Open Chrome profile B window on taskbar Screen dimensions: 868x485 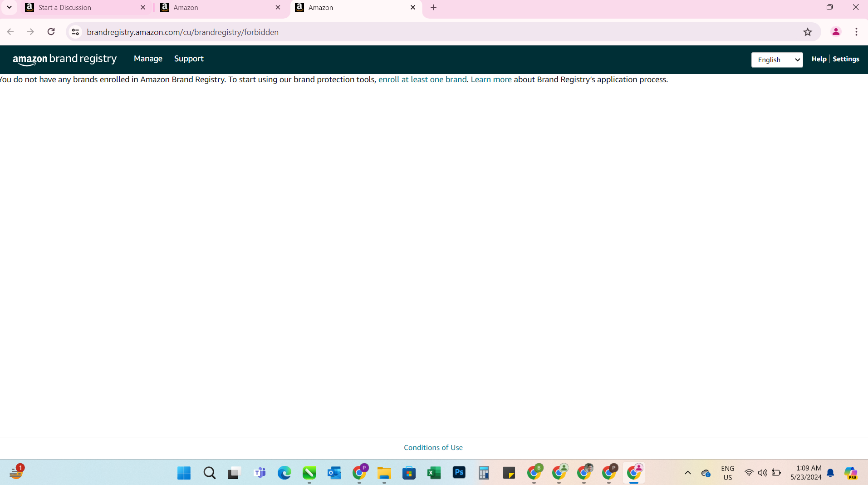pyautogui.click(x=535, y=473)
